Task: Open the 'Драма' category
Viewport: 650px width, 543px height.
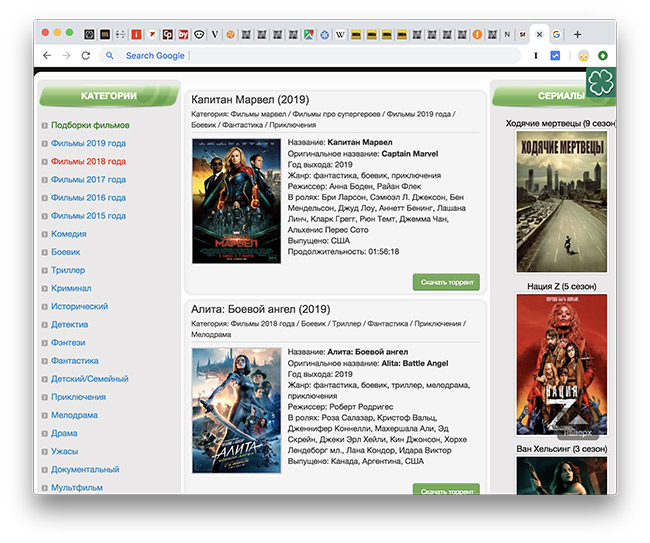Action: click(x=64, y=433)
